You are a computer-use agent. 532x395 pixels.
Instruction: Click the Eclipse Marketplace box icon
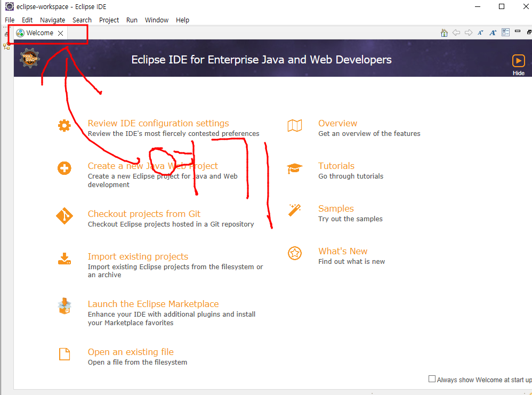point(65,306)
